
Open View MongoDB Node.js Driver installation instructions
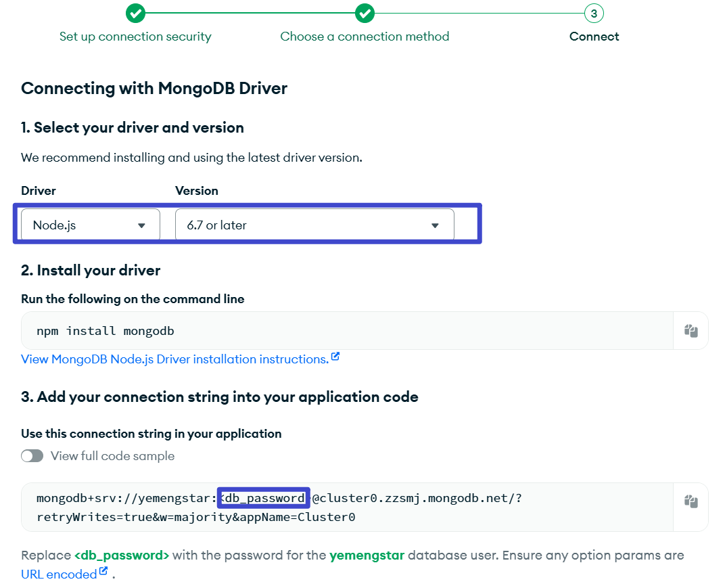pyautogui.click(x=174, y=359)
